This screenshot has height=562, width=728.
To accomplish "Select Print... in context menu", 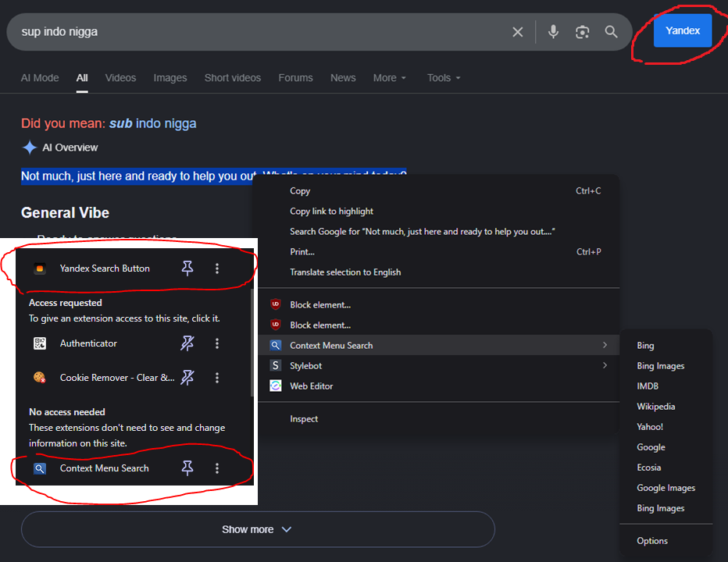I will 437,252.
